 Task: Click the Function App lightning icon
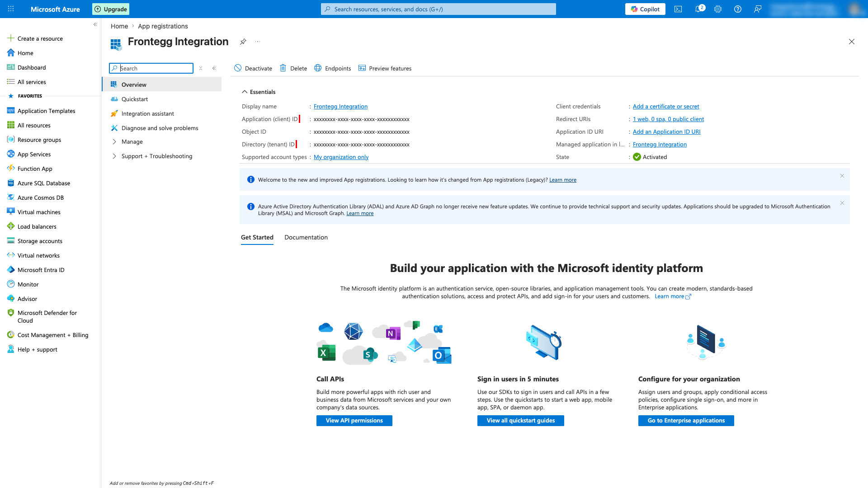pos(11,169)
